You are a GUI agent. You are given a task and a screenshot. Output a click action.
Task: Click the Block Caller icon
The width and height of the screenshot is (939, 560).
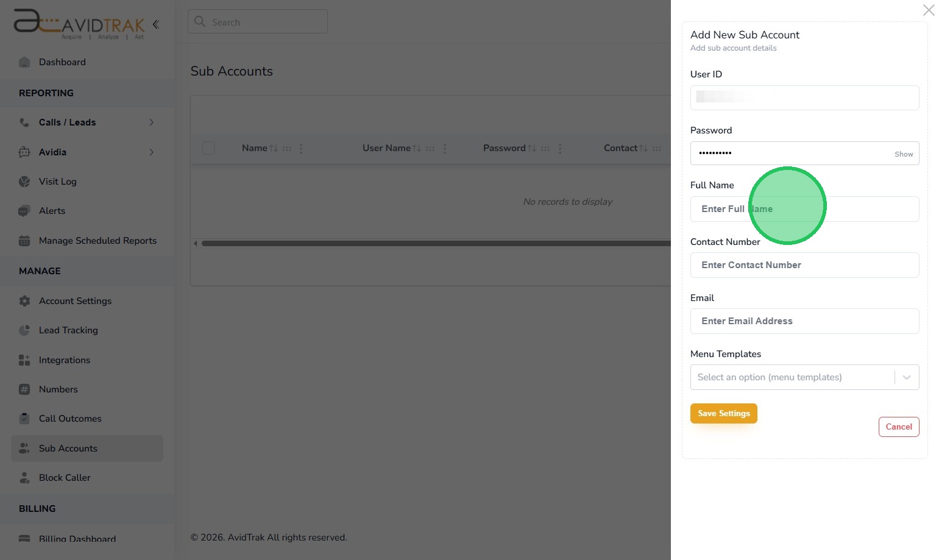tap(24, 478)
